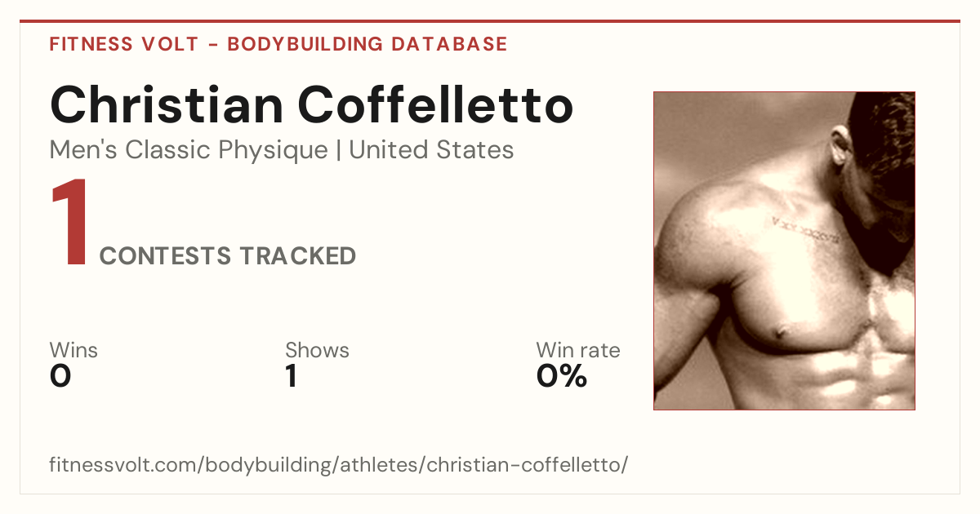Viewport: 980px width, 514px height.
Task: Click the Win rate label
Action: 578,351
